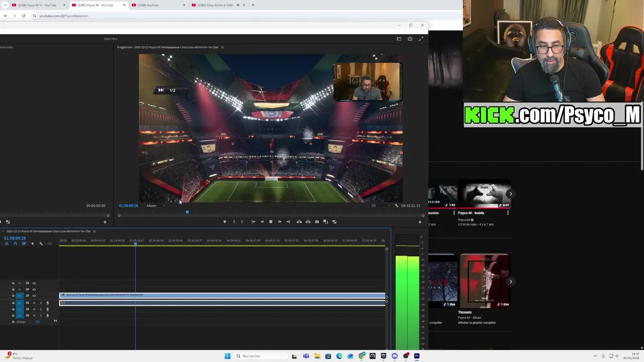Screen dimensions: 644x362
Task: Open the Adapter zoom level dropdown
Action: [155, 206]
